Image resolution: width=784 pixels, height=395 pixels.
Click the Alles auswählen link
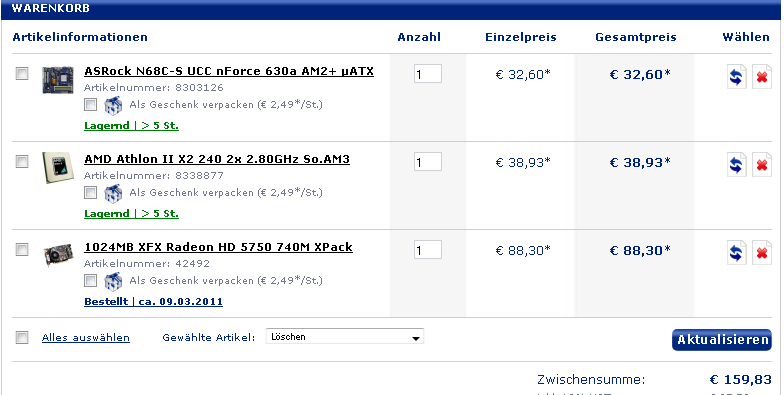[x=86, y=338]
